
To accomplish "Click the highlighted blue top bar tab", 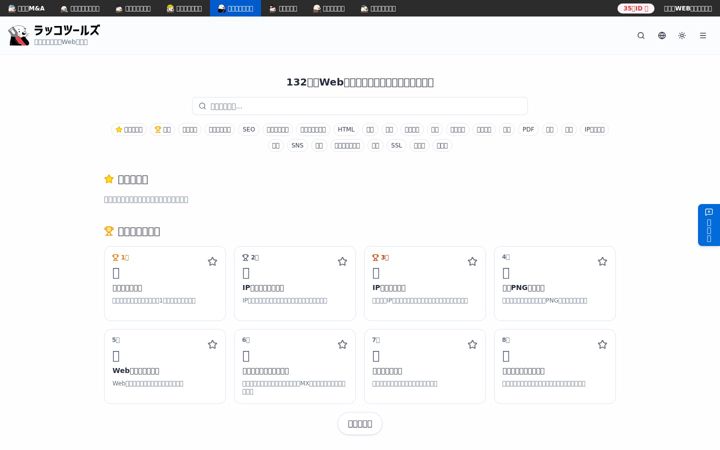I will coord(235,8).
